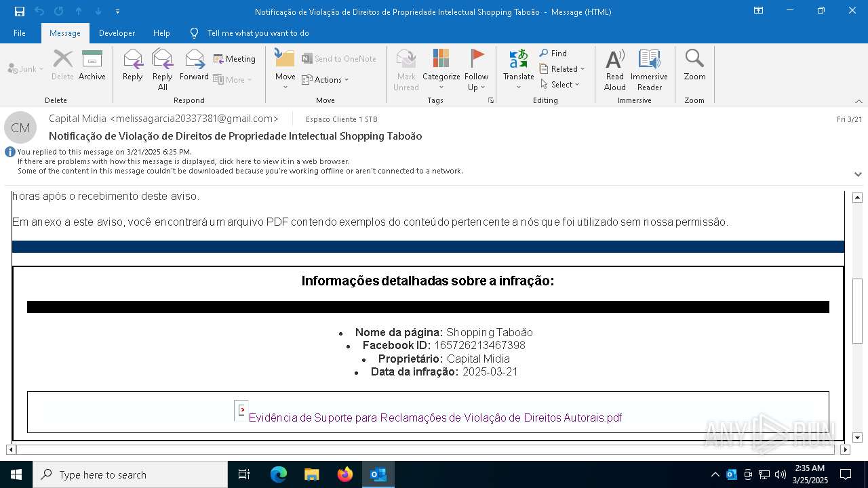Click the PDF attachment icon in the email body
The image size is (868, 488).
(241, 411)
